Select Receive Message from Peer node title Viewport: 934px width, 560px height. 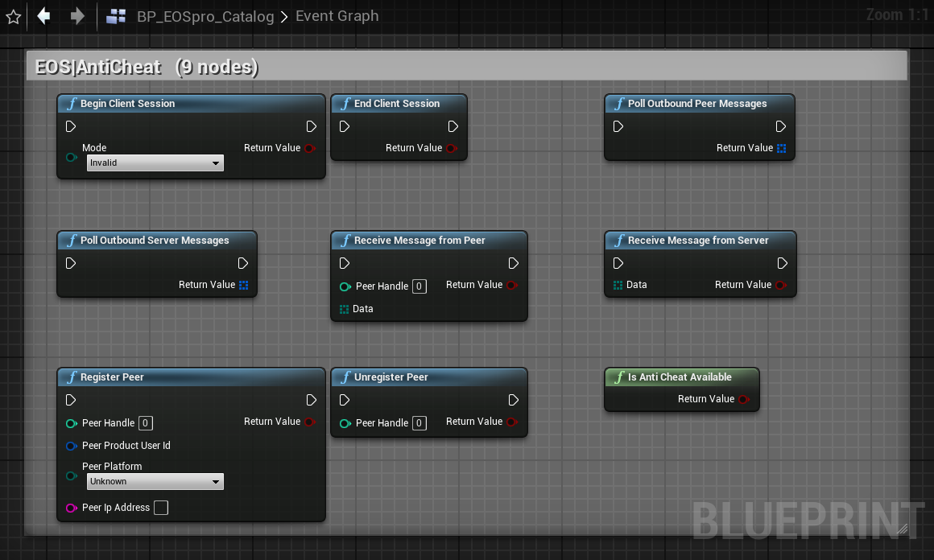click(x=419, y=241)
